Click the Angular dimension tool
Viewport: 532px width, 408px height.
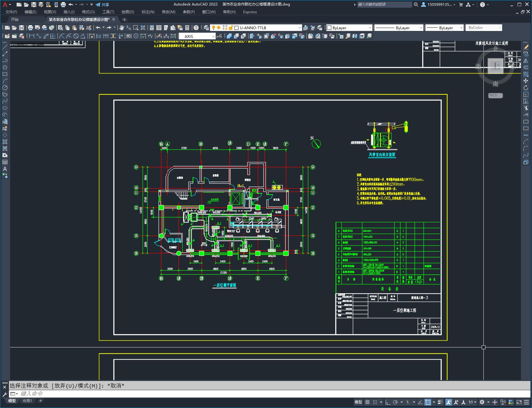83,36
